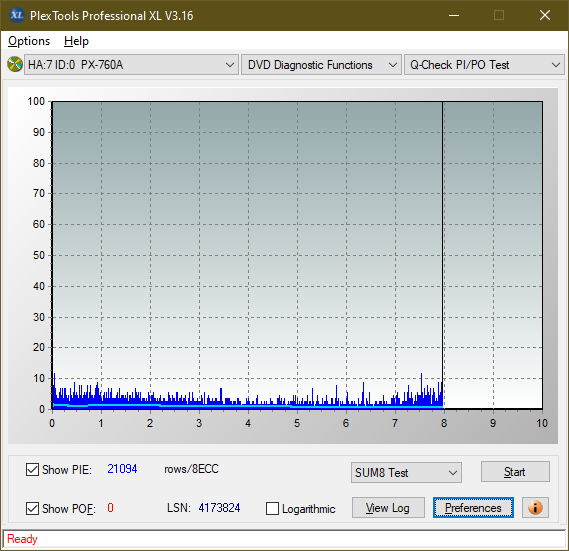This screenshot has height=551, width=569.
Task: Click the Start button
Action: pyautogui.click(x=515, y=472)
